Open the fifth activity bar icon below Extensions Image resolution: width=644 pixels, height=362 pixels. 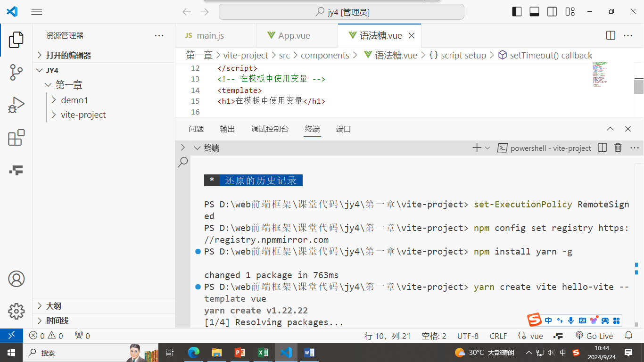point(16,170)
